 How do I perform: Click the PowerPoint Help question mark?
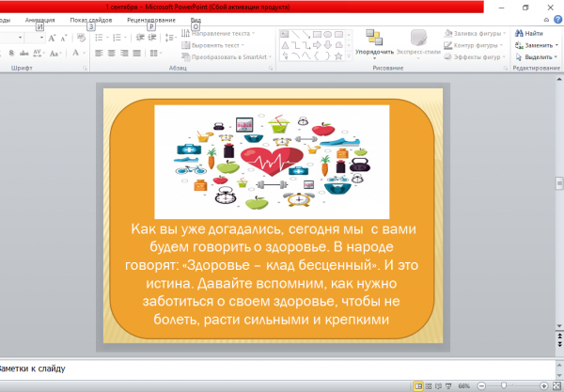pyautogui.click(x=556, y=19)
